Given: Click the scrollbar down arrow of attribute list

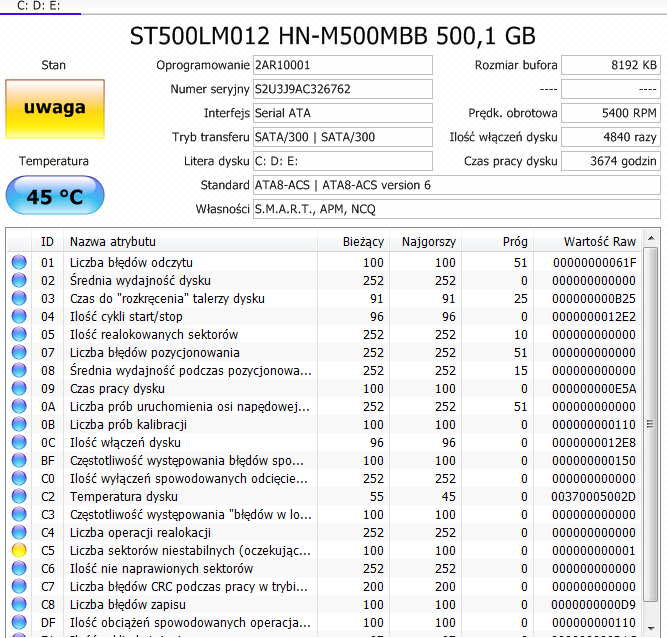Looking at the screenshot, I should point(651,628).
